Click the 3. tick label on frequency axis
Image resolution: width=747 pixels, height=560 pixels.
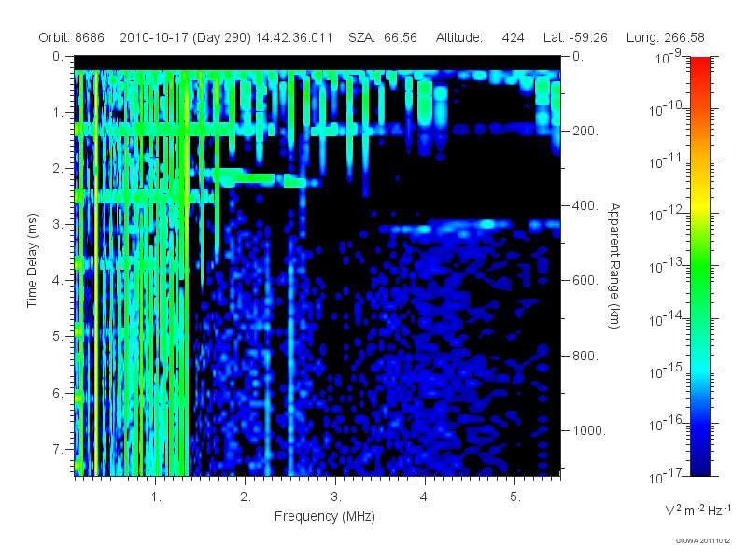[x=336, y=497]
